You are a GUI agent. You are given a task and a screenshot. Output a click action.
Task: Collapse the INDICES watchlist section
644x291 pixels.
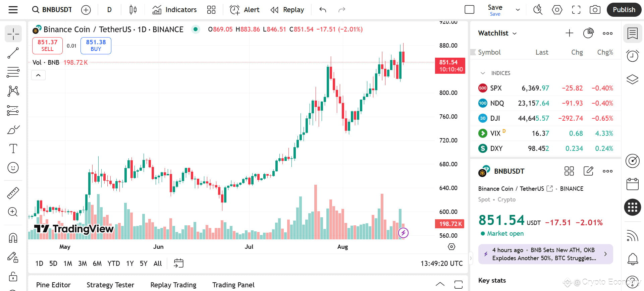483,73
